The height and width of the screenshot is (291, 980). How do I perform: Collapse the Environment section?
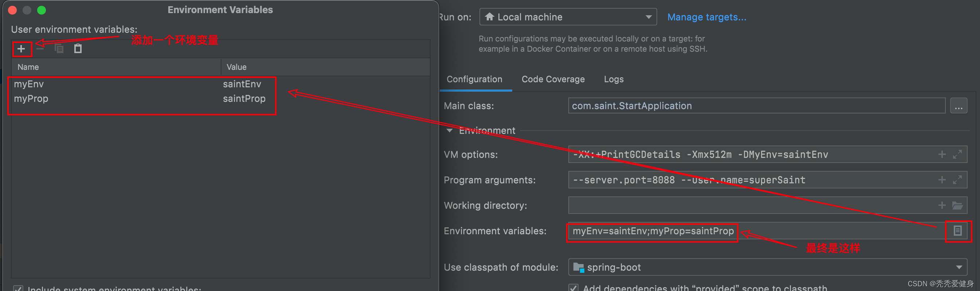450,131
